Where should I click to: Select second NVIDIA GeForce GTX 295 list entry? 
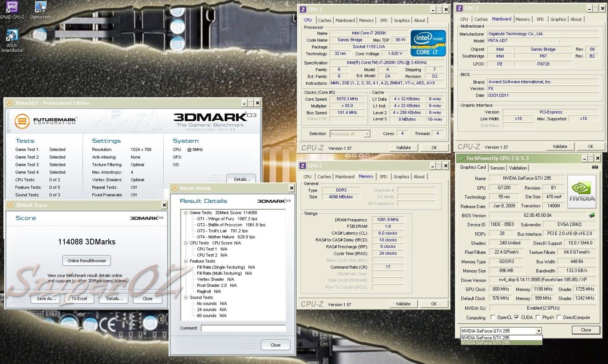click(x=501, y=343)
